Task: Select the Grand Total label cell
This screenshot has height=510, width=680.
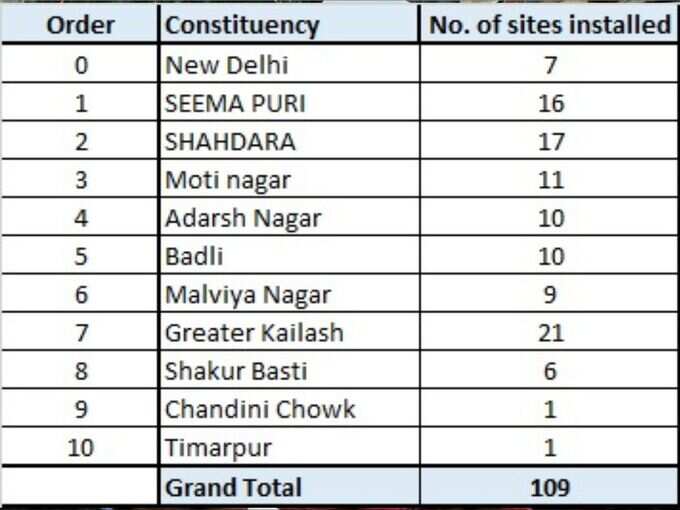Action: point(290,487)
